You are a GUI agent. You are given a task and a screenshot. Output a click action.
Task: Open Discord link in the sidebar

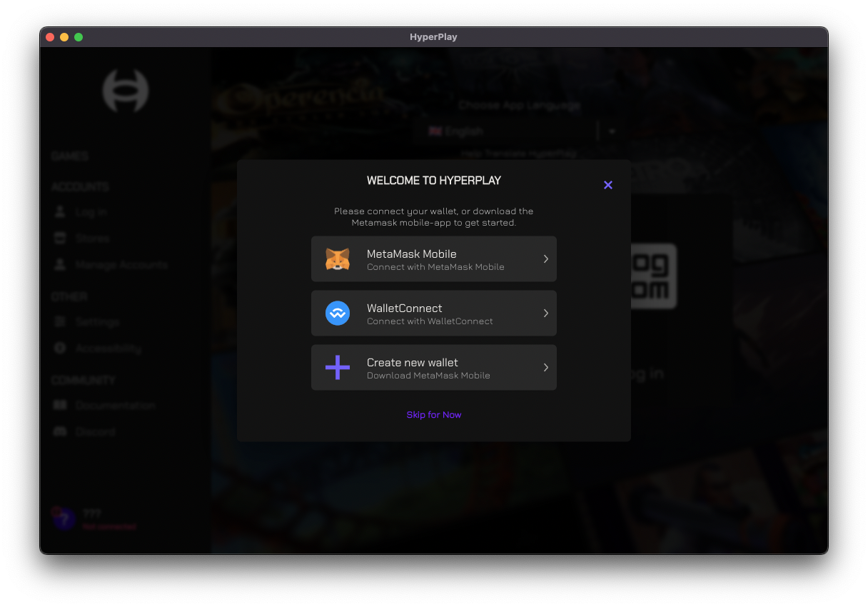click(95, 431)
